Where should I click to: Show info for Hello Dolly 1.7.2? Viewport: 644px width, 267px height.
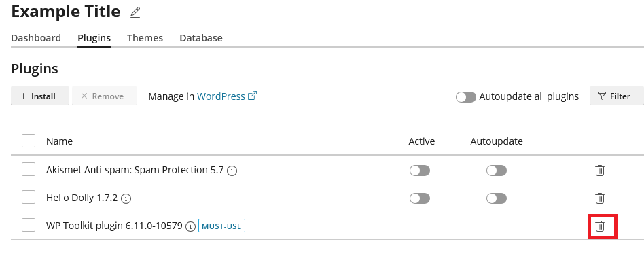tap(126, 199)
